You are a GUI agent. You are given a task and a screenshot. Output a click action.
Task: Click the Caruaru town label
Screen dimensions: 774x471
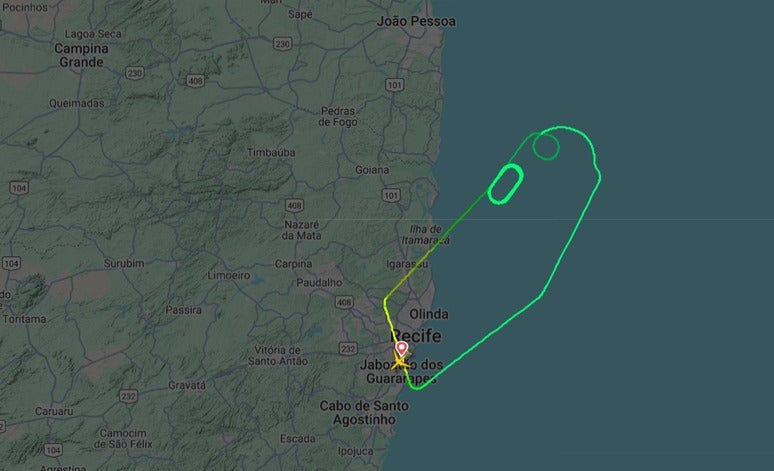click(x=54, y=411)
